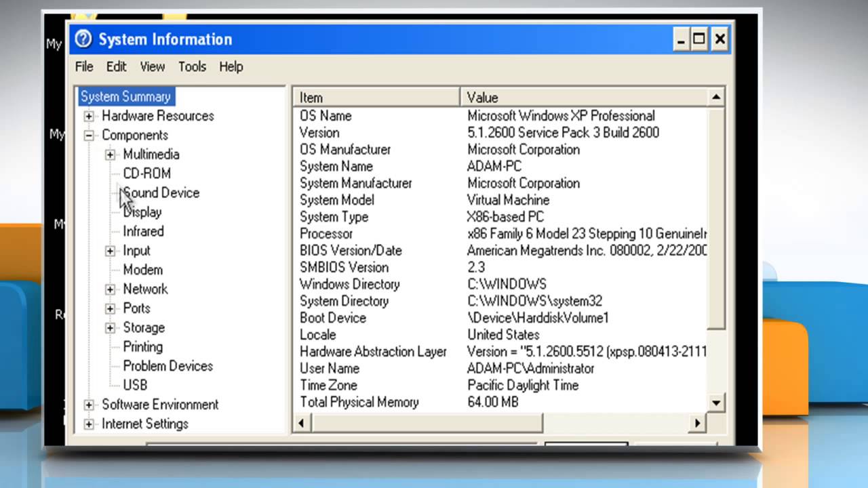
Task: Select System Summary in the tree
Action: [x=125, y=96]
